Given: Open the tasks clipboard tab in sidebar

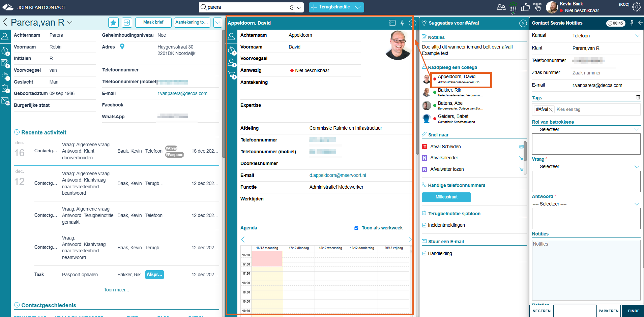Looking at the screenshot, I should point(5,88).
